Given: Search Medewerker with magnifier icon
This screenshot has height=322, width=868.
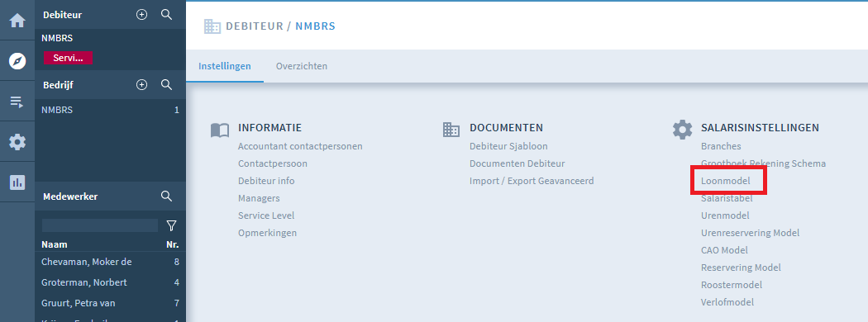Looking at the screenshot, I should pos(166,196).
